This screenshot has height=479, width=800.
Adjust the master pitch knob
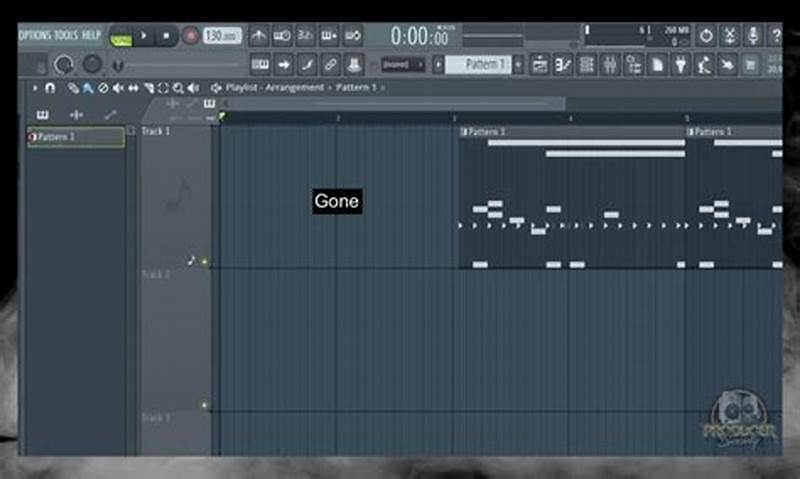(92, 64)
